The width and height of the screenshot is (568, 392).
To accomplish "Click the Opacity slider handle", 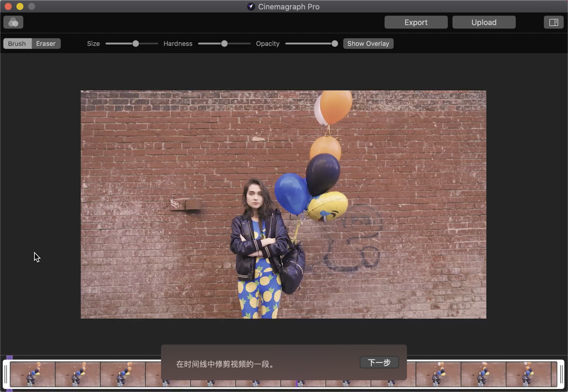I will click(x=334, y=44).
